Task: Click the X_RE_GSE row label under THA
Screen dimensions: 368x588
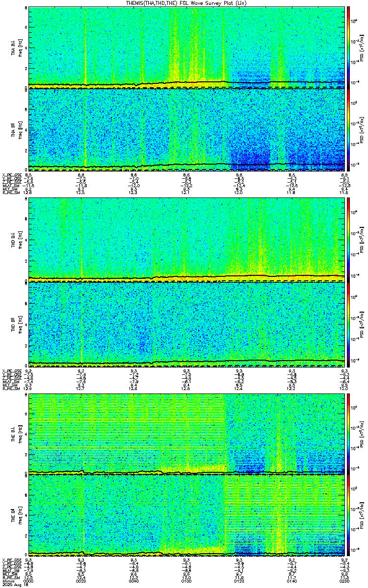Action: point(11,174)
